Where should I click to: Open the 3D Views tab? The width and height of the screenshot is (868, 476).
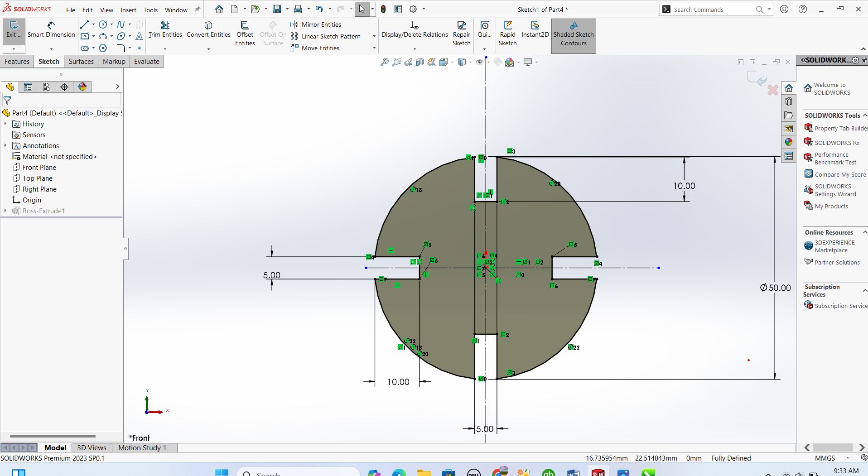pos(92,447)
